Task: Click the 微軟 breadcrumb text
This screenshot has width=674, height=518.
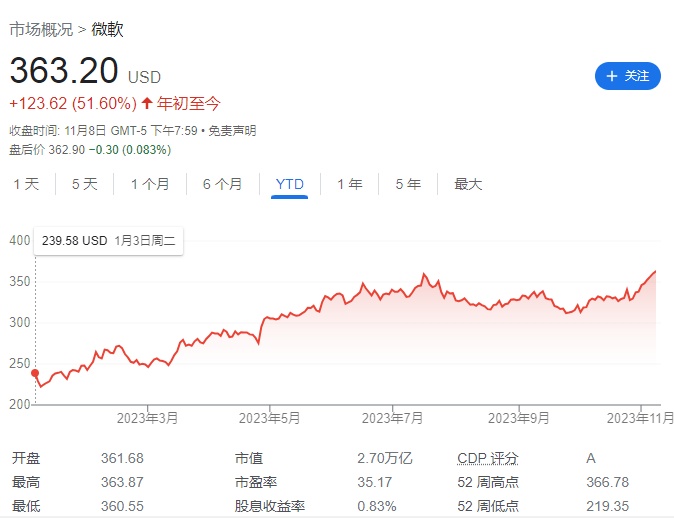Action: pyautogui.click(x=107, y=30)
